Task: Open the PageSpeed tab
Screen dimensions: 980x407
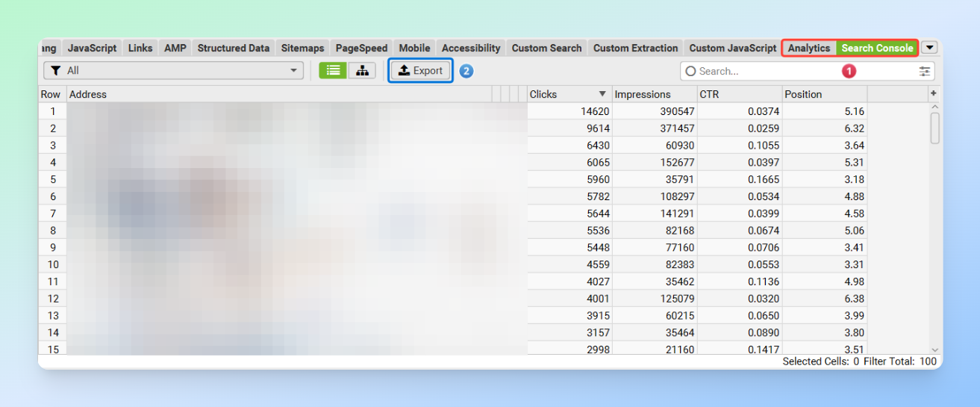Action: pos(361,48)
